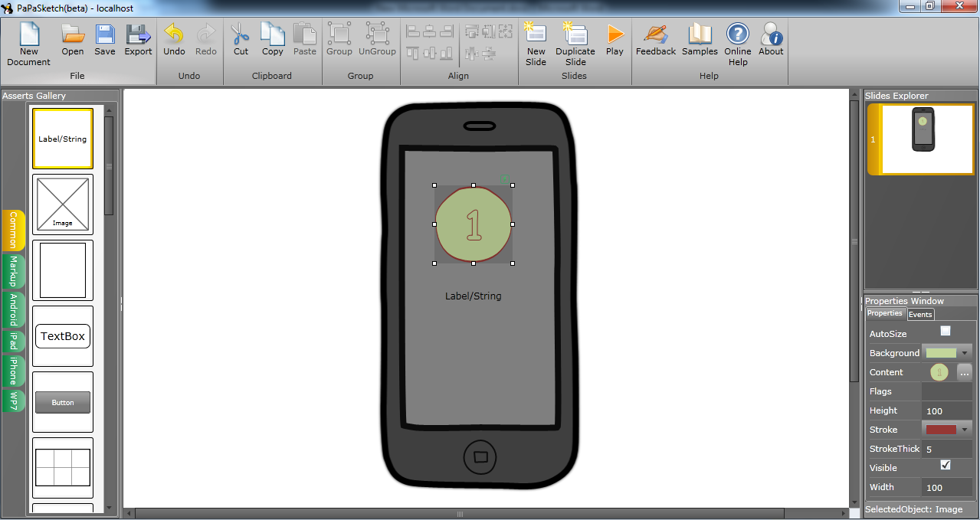The image size is (980, 520).
Task: Click the Flags value field
Action: tap(948, 391)
